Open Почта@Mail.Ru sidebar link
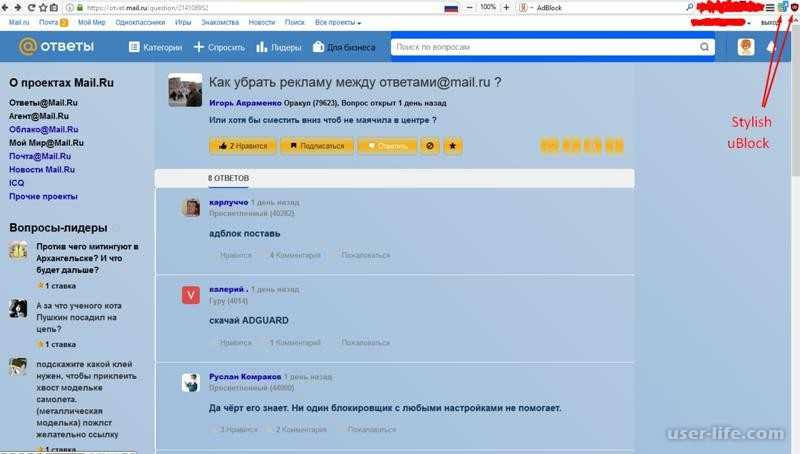Viewport: 800px width, 454px height. 40,156
